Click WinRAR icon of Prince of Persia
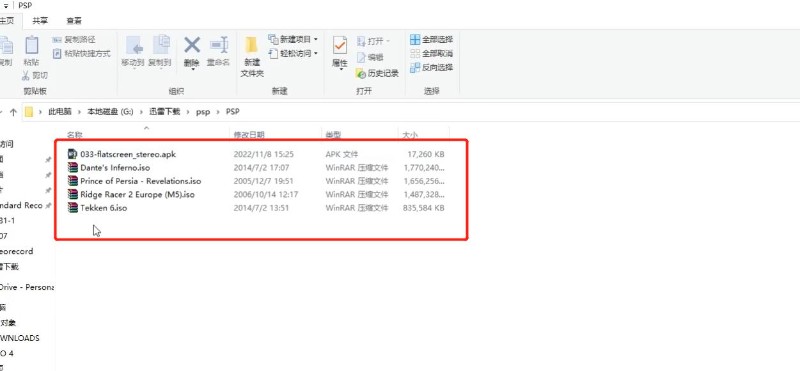This screenshot has height=371, width=800. click(x=72, y=181)
